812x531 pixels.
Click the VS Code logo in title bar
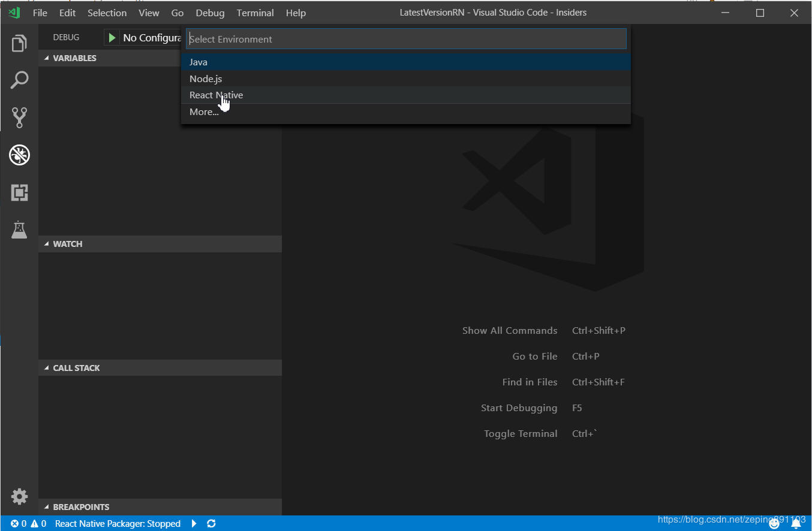tap(14, 13)
